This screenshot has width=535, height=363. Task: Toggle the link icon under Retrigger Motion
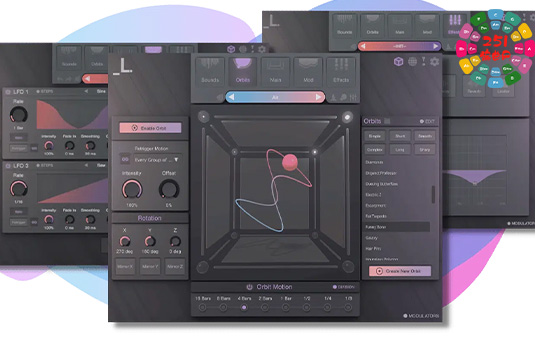pos(125,159)
